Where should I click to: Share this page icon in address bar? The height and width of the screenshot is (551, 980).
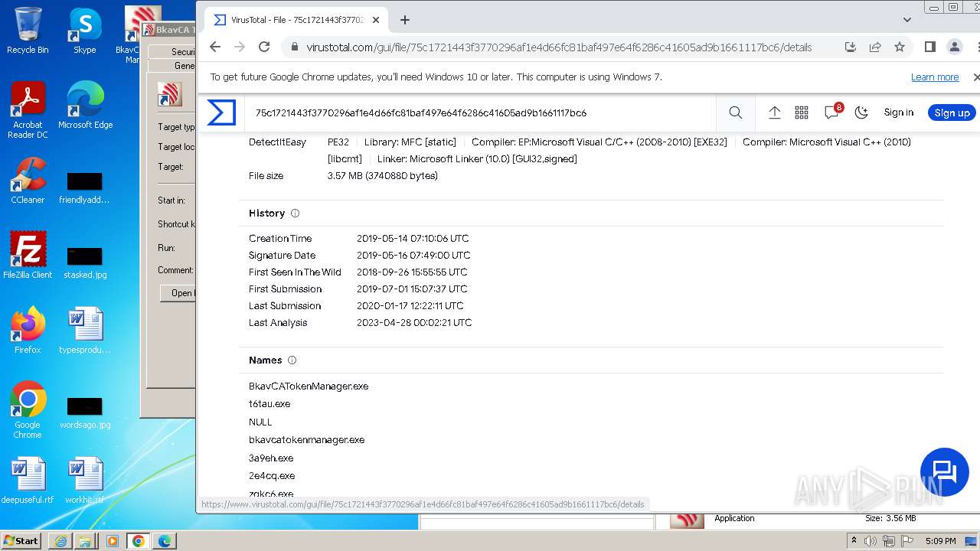click(x=875, y=47)
